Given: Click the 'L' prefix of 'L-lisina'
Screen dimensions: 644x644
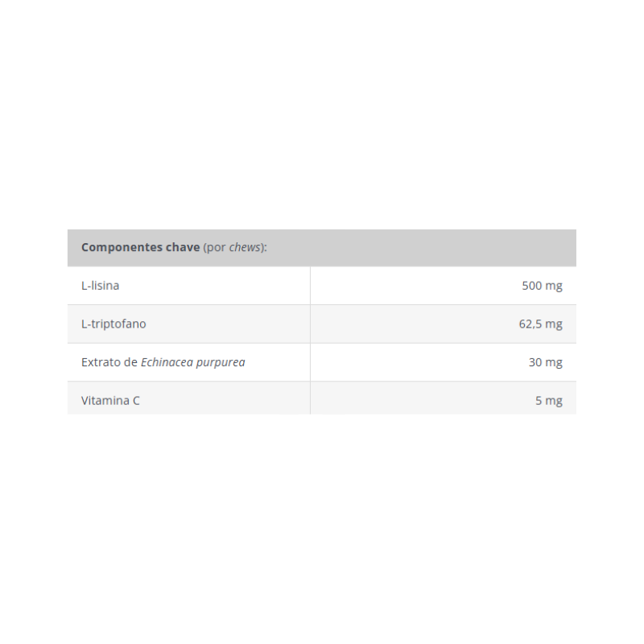Looking at the screenshot, I should coord(84,286).
